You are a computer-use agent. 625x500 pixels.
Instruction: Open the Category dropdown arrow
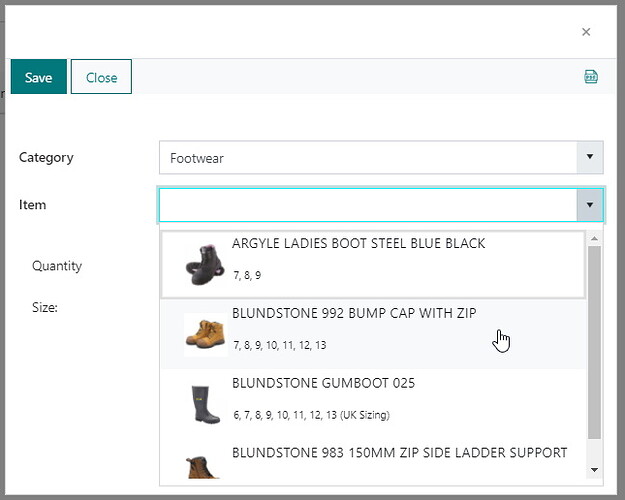pos(590,157)
